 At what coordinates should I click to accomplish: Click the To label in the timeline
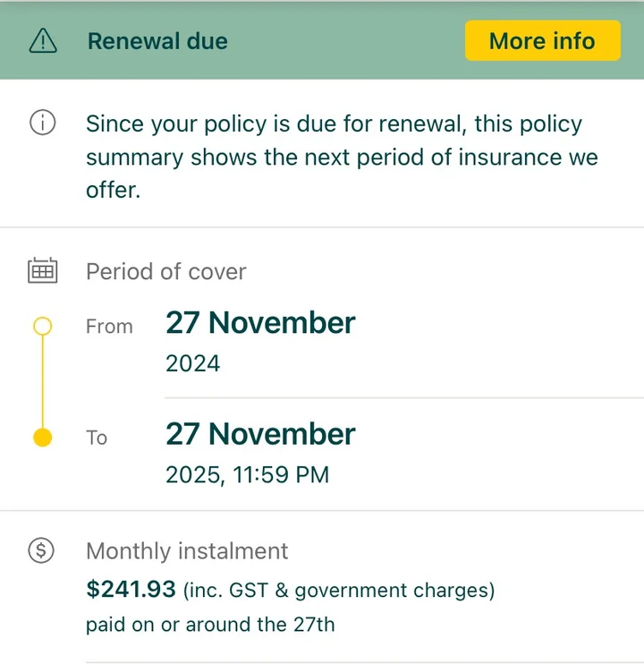97,438
